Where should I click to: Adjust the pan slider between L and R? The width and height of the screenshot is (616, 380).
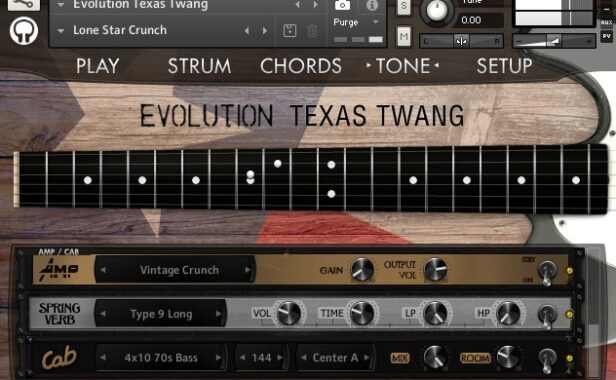tap(461, 41)
